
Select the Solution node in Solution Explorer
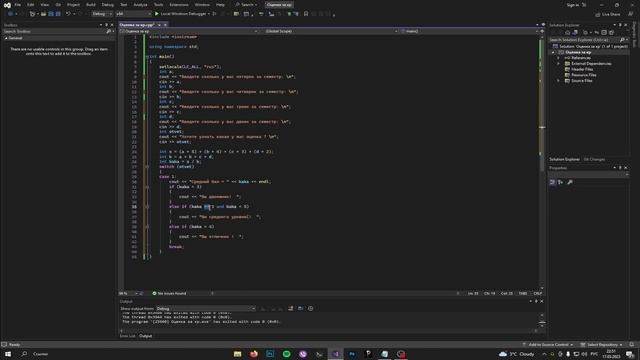[x=590, y=46]
